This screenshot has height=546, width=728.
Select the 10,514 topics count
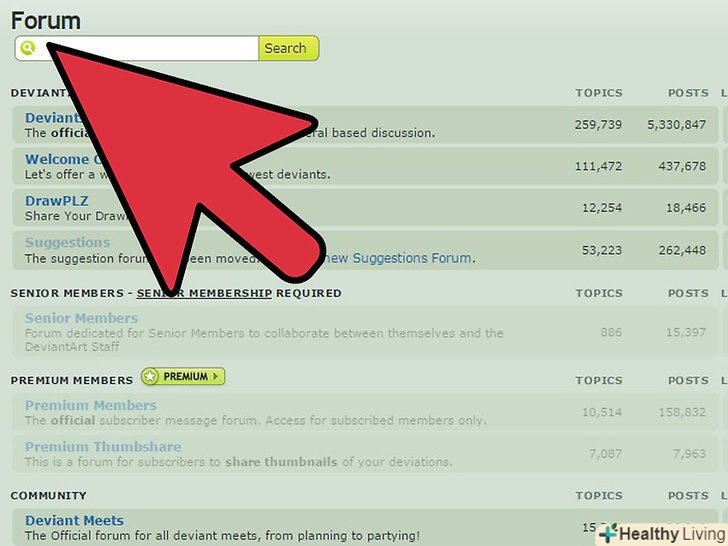coord(602,412)
